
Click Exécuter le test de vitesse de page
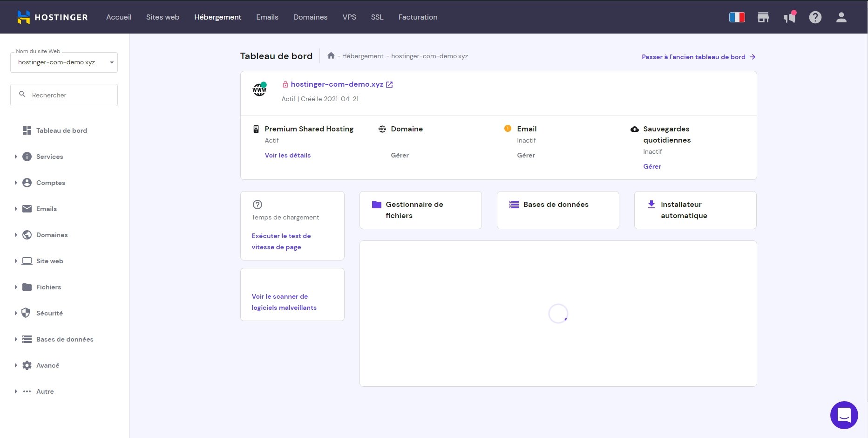[281, 241]
